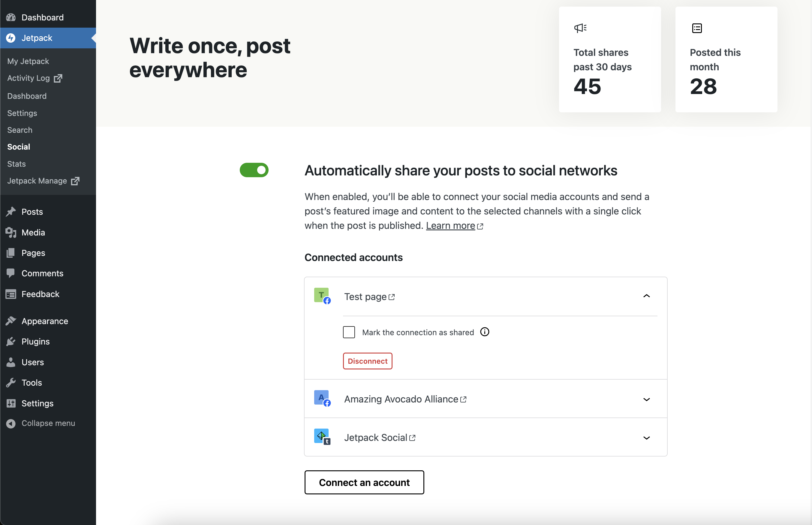Toggle the auto-share social networks switch
Viewport: 812px width, 525px height.
point(254,170)
